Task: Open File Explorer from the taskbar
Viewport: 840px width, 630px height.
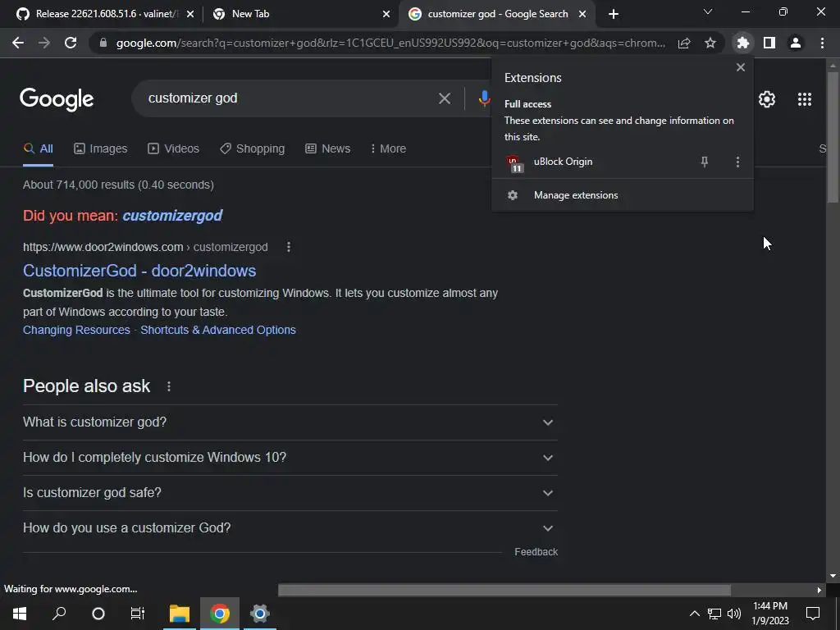Action: tap(180, 614)
